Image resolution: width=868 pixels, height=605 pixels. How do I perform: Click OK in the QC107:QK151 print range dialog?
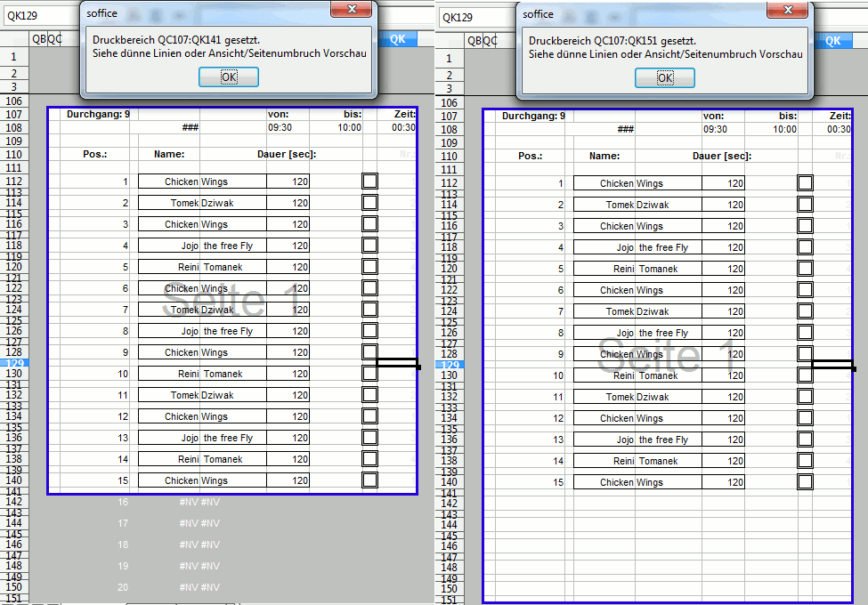pyautogui.click(x=664, y=78)
